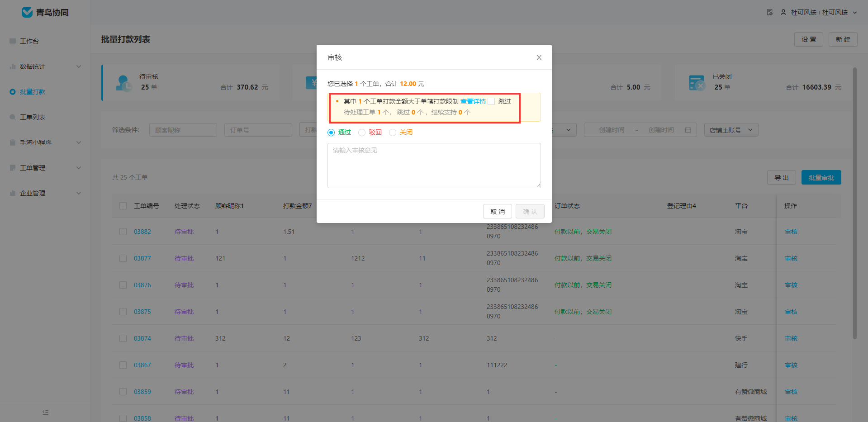
Task: Click the 创建时间 start date field
Action: click(612, 130)
